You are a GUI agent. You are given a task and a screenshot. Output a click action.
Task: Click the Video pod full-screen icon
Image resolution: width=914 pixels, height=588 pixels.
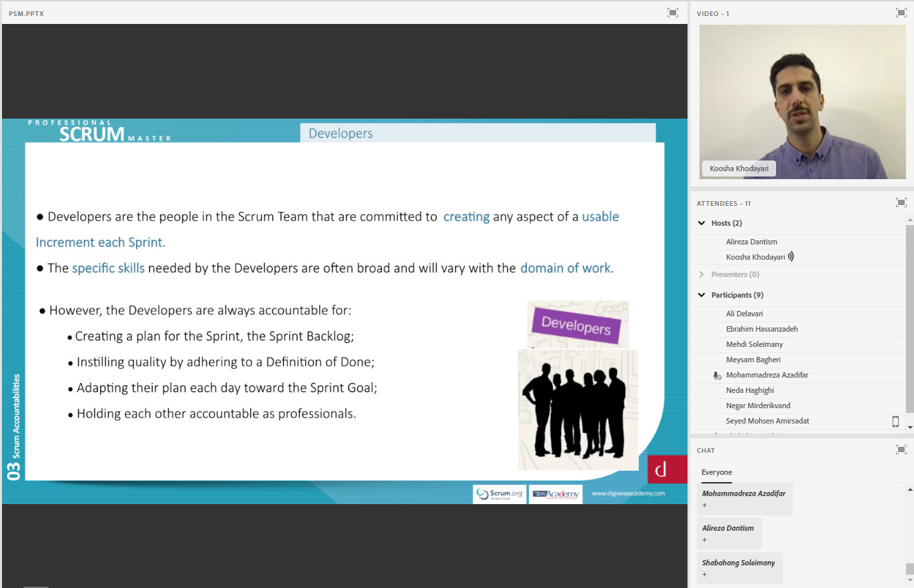pos(901,13)
